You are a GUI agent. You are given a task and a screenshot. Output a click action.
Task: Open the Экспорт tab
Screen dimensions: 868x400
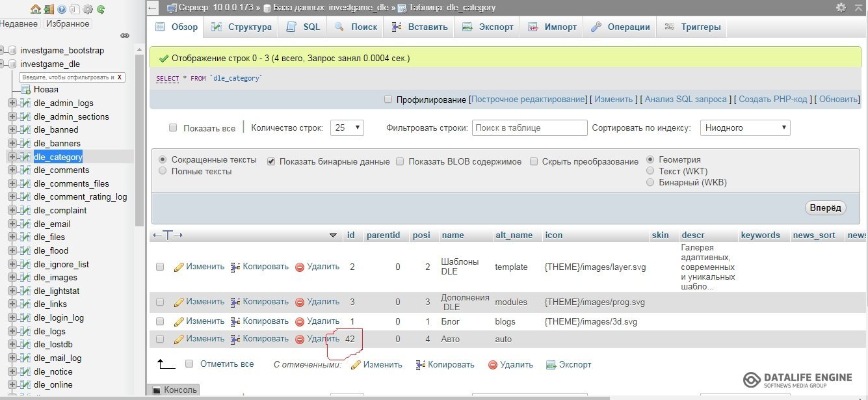point(488,27)
